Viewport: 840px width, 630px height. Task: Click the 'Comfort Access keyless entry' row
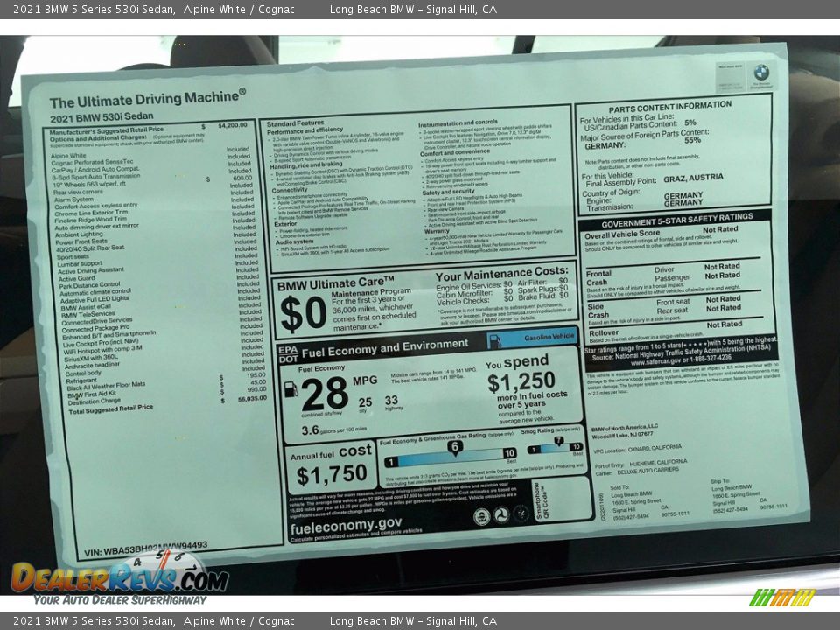click(x=96, y=206)
